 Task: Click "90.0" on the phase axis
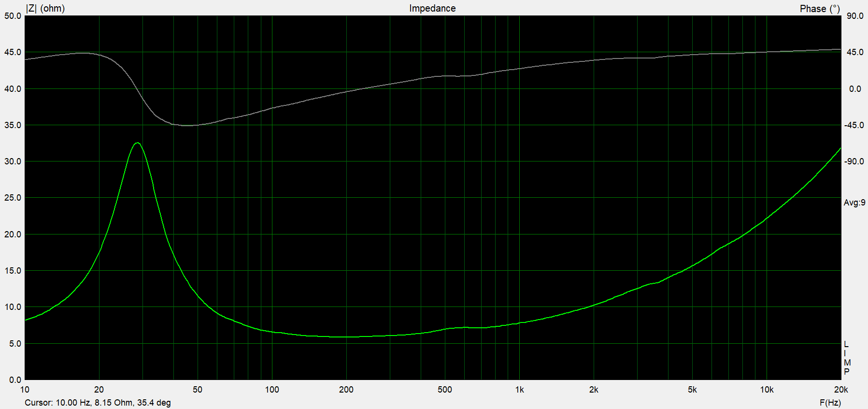point(855,16)
